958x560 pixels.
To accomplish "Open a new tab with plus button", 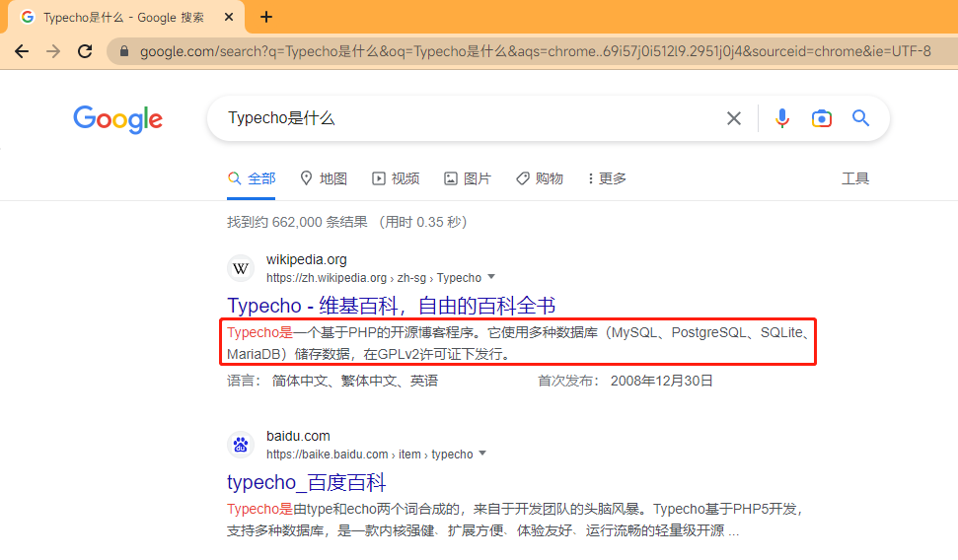I will coord(266,17).
